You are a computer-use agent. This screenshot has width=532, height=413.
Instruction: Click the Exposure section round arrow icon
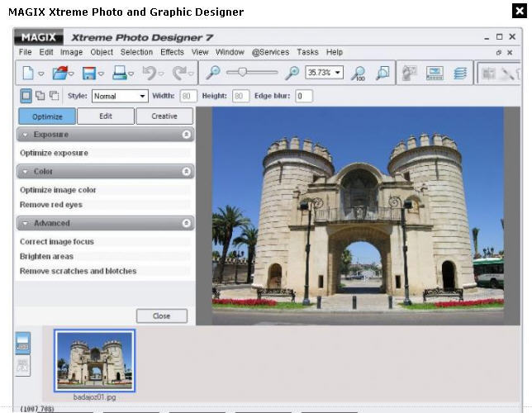(x=186, y=135)
